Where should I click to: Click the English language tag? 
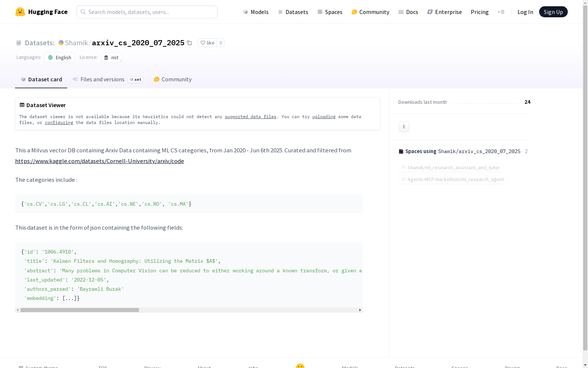point(60,57)
